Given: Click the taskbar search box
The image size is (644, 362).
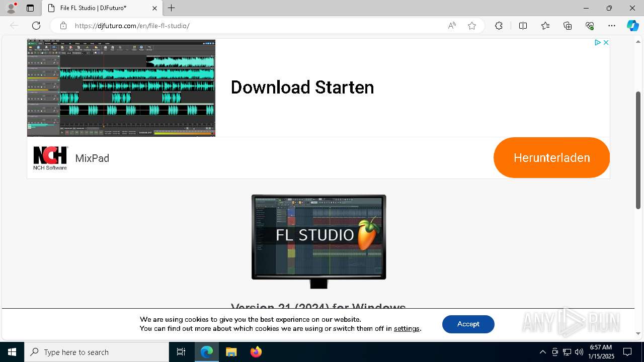Looking at the screenshot, I should [x=97, y=352].
